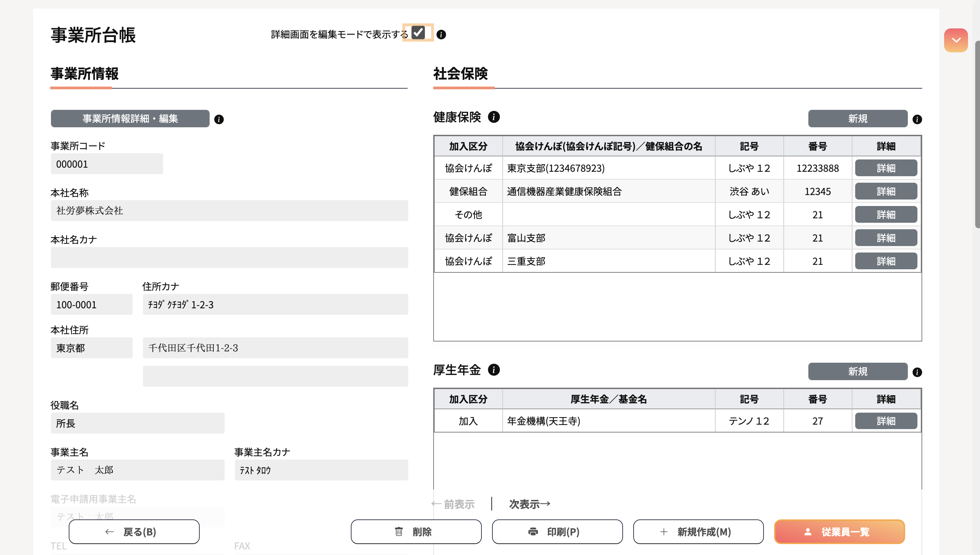Toggle the edit-mode display checkbox
This screenshot has height=555, width=980.
click(x=418, y=33)
